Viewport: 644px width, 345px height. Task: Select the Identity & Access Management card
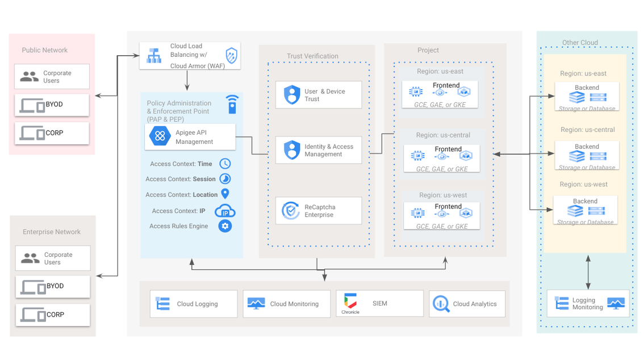point(319,150)
